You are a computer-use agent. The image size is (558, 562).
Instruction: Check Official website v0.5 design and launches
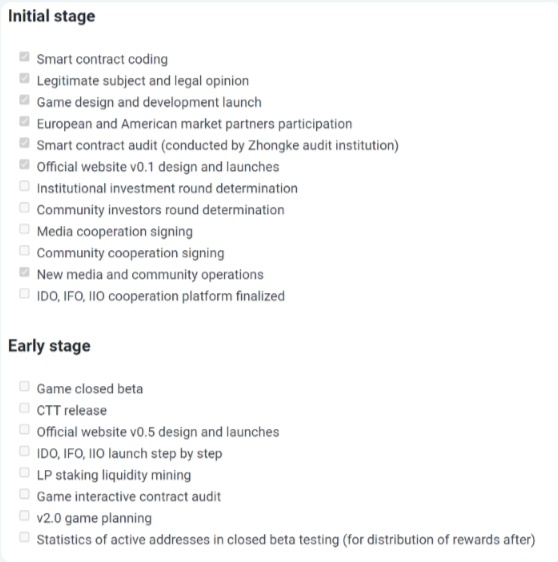[24, 429]
